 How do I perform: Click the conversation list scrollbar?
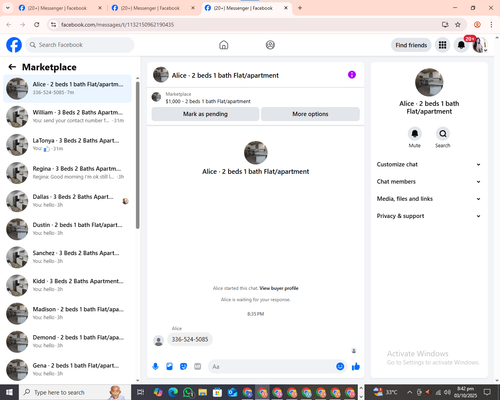click(137, 155)
